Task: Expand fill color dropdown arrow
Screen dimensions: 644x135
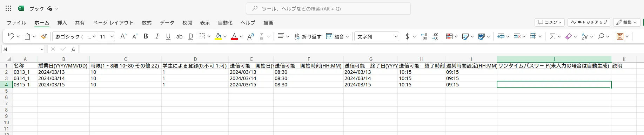Action: point(225,36)
